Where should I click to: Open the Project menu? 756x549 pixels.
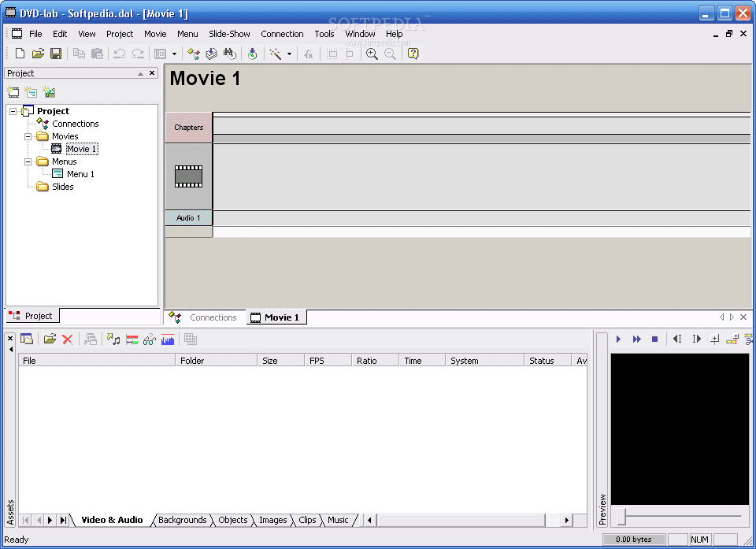(120, 34)
